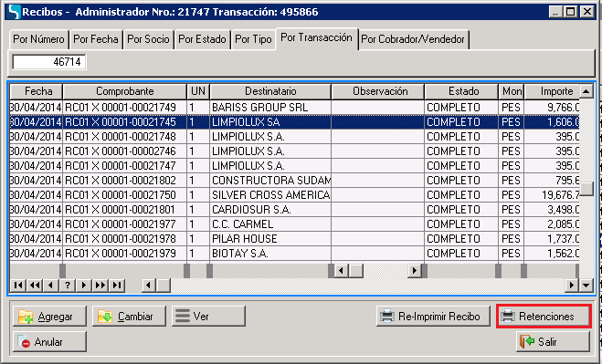The height and width of the screenshot is (364, 602).
Task: Select the CONSTRUCTORA SUDAM row
Action: pos(294,181)
